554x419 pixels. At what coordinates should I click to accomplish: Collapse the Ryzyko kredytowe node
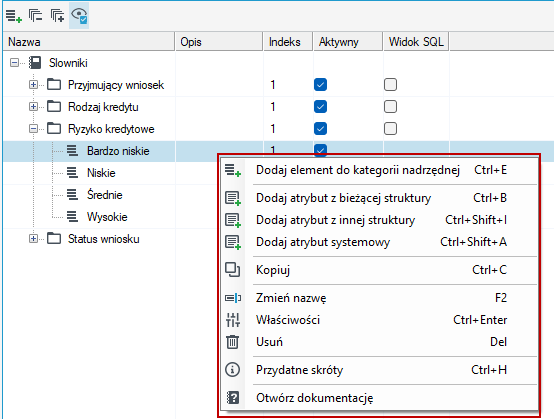(x=33, y=129)
